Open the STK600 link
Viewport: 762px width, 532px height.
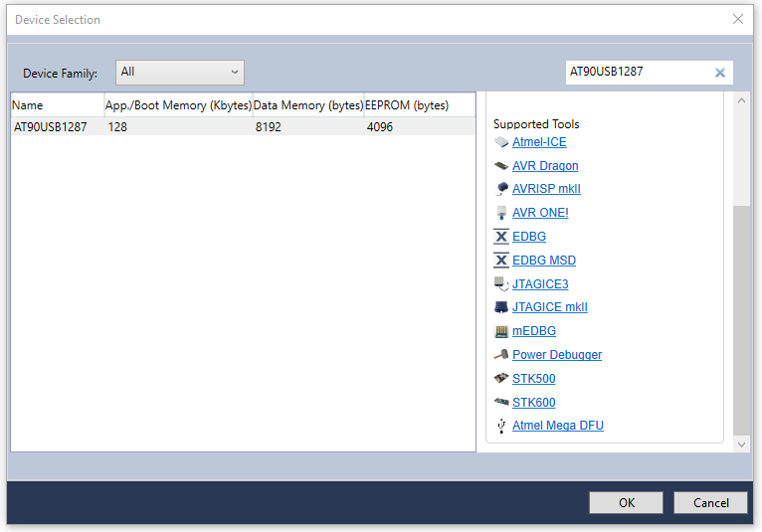point(533,403)
